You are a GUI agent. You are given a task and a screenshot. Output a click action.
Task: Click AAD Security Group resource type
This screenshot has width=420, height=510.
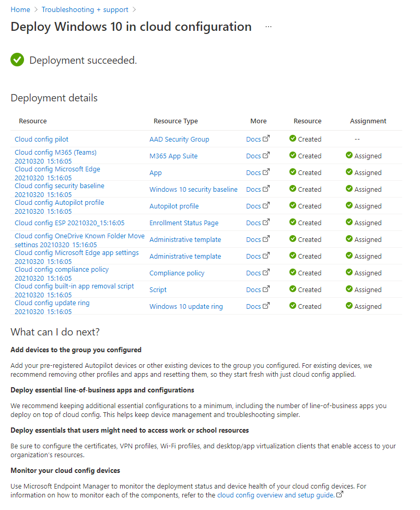(x=179, y=139)
